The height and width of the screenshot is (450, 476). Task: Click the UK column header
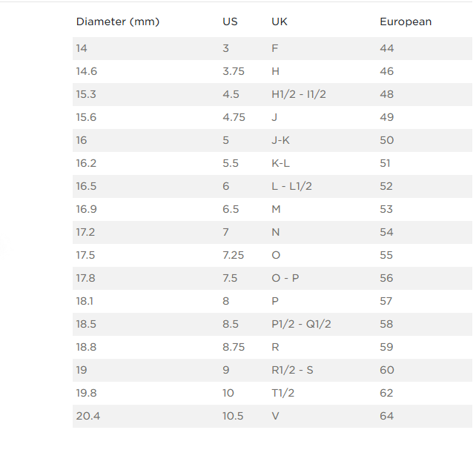[x=280, y=21]
